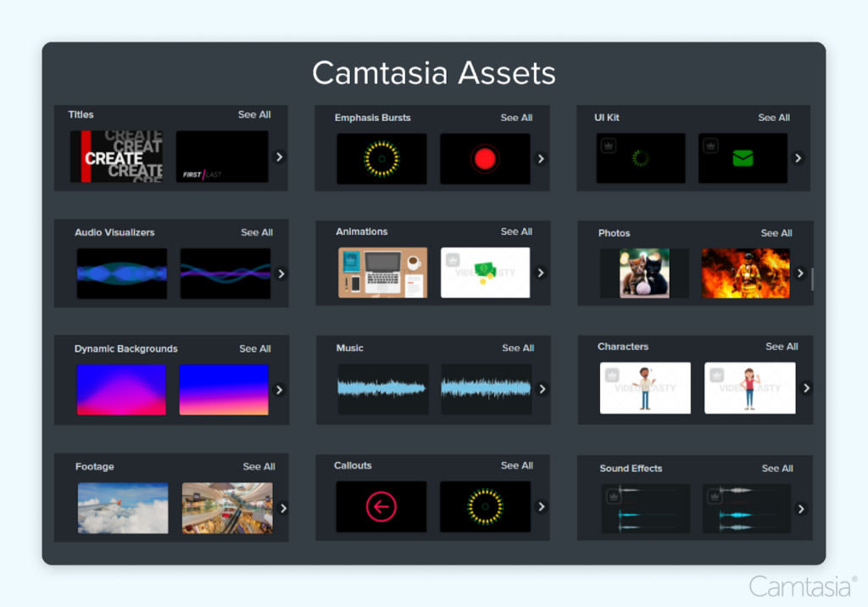868x607 pixels.
Task: Select the first Music waveform track
Action: click(x=383, y=389)
